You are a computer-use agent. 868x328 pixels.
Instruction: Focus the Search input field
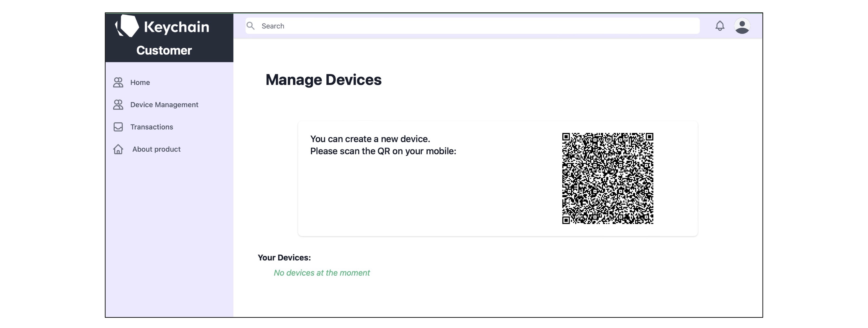pos(472,26)
